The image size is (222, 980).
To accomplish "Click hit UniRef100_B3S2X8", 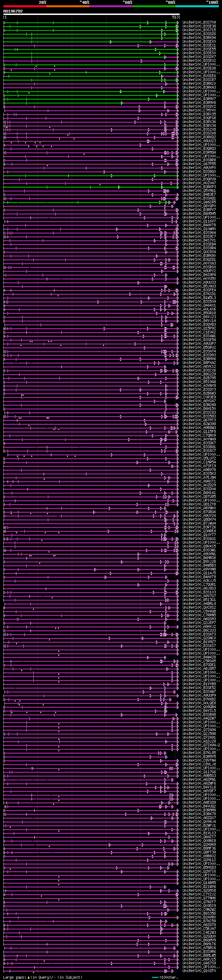I will pos(199,129).
